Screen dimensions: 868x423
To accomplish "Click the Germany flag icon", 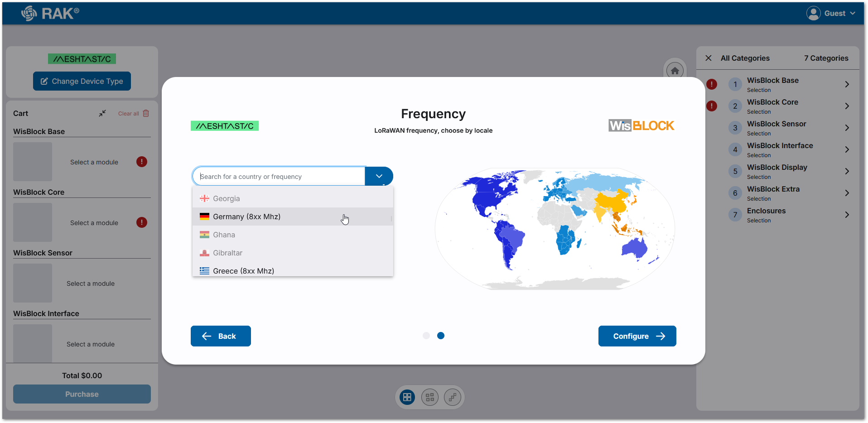I will pos(205,216).
